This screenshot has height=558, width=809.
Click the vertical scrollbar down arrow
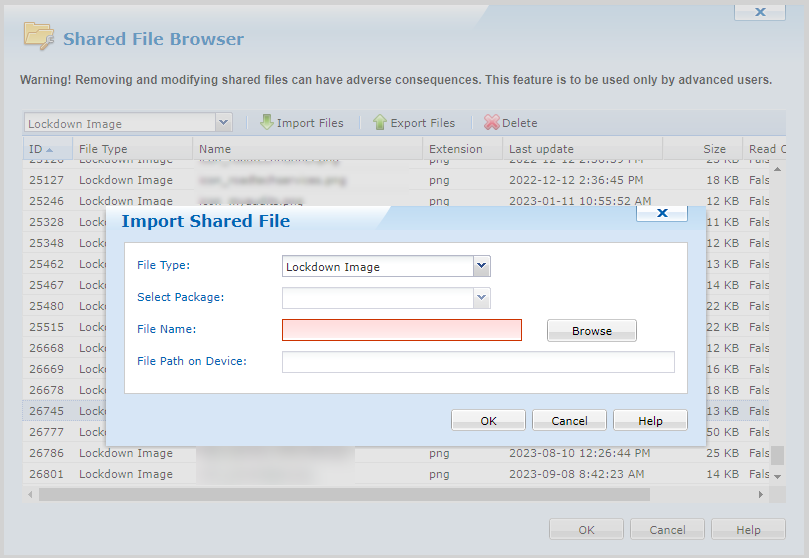click(778, 476)
